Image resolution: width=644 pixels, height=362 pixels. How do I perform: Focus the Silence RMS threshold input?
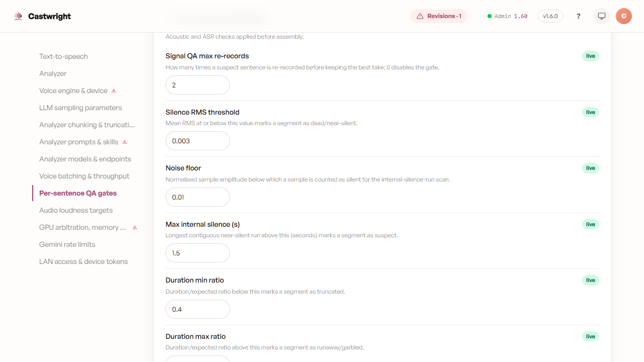click(x=198, y=141)
